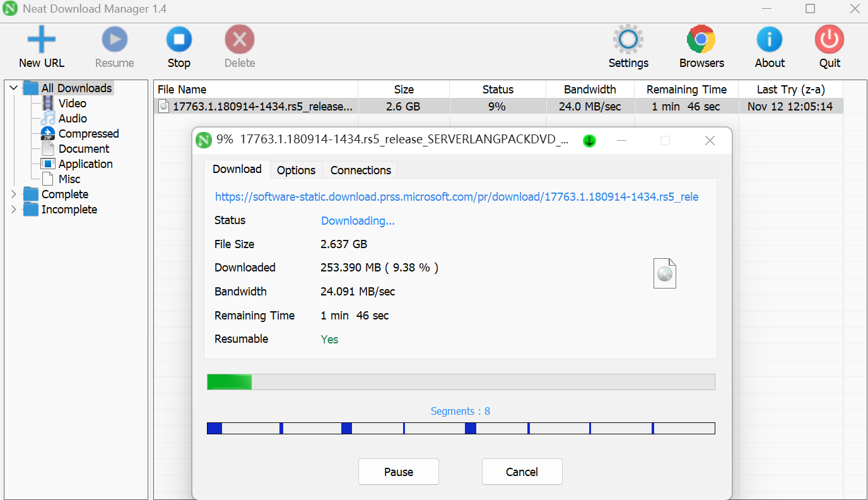Click Neat Download Manager logo in main title bar
868x500 pixels.
coord(10,9)
